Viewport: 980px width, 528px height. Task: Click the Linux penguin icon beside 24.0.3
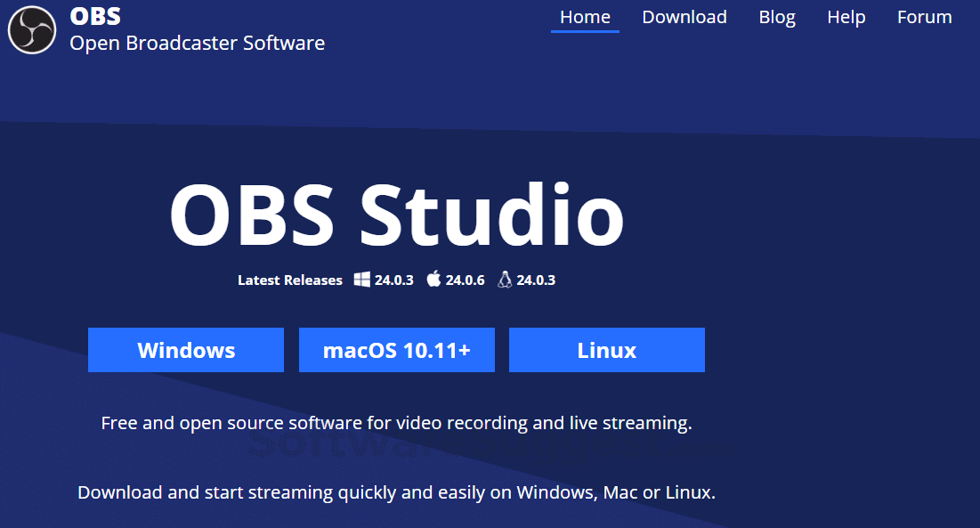tap(505, 280)
